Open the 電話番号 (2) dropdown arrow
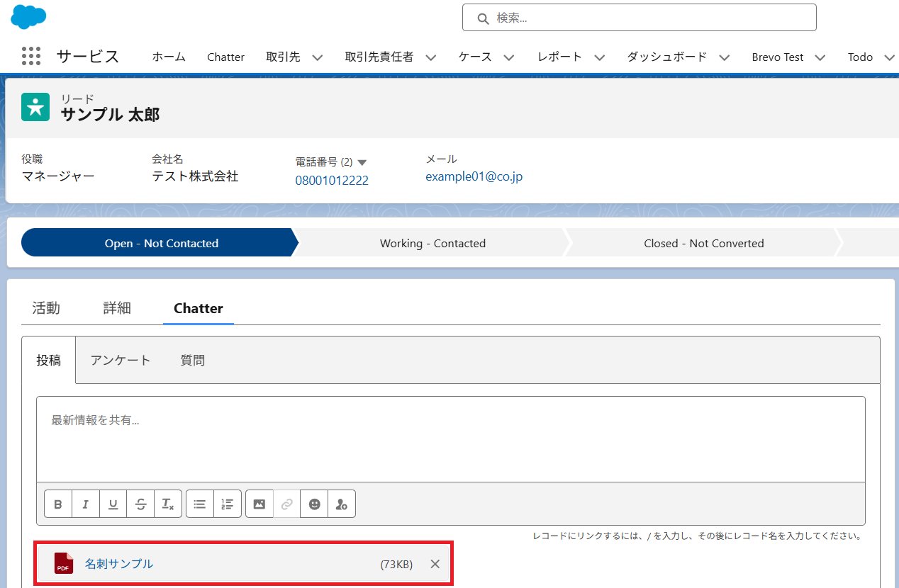Screen dimensions: 899x588 coord(362,162)
